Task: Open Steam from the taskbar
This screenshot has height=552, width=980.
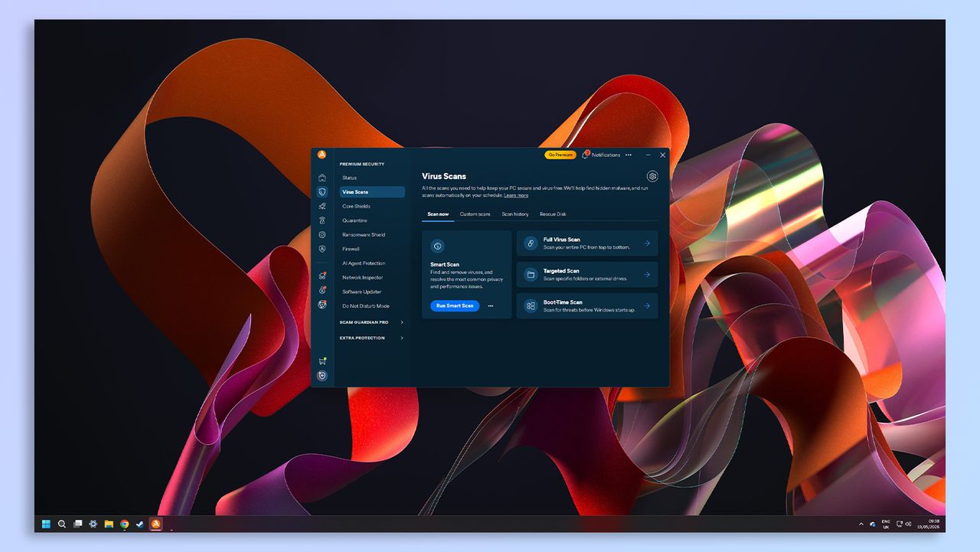Action: tap(139, 524)
